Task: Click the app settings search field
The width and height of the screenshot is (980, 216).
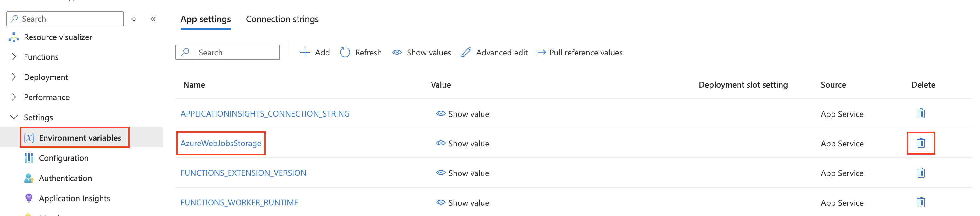Action: [x=227, y=52]
